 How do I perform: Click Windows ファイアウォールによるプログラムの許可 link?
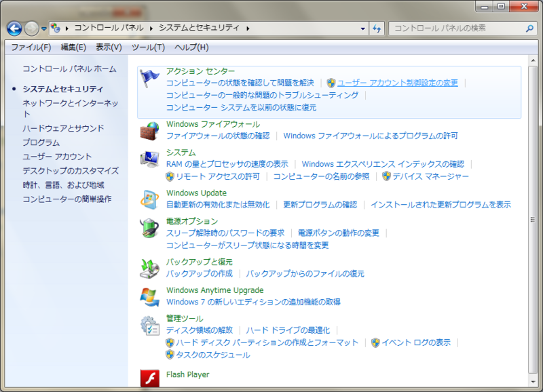coord(371,136)
